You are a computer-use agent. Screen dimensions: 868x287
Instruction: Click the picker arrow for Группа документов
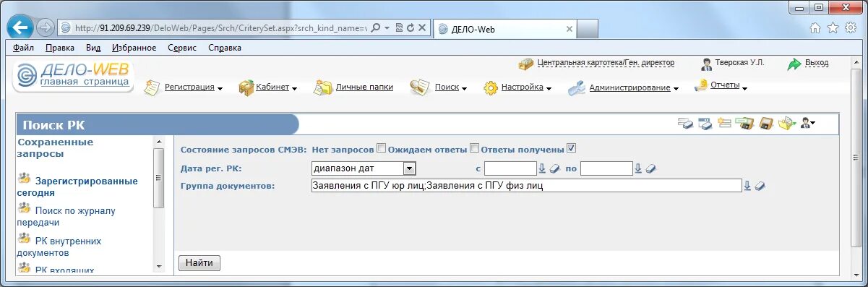click(747, 186)
